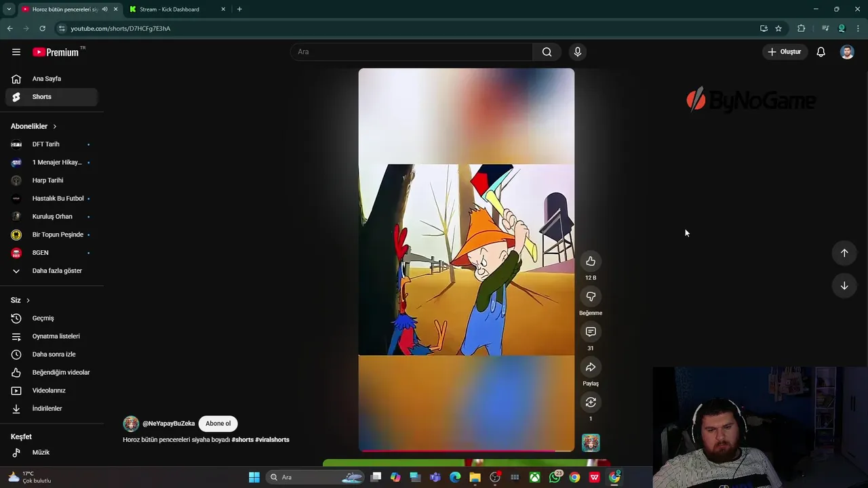Open a new browser tab
The height and width of the screenshot is (488, 868).
(x=239, y=9)
